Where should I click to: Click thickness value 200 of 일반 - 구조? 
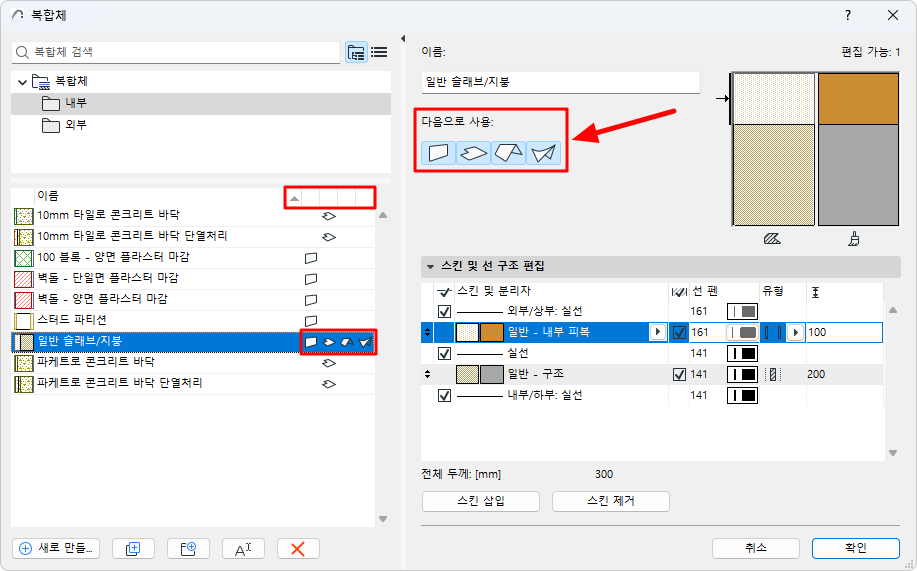(816, 374)
